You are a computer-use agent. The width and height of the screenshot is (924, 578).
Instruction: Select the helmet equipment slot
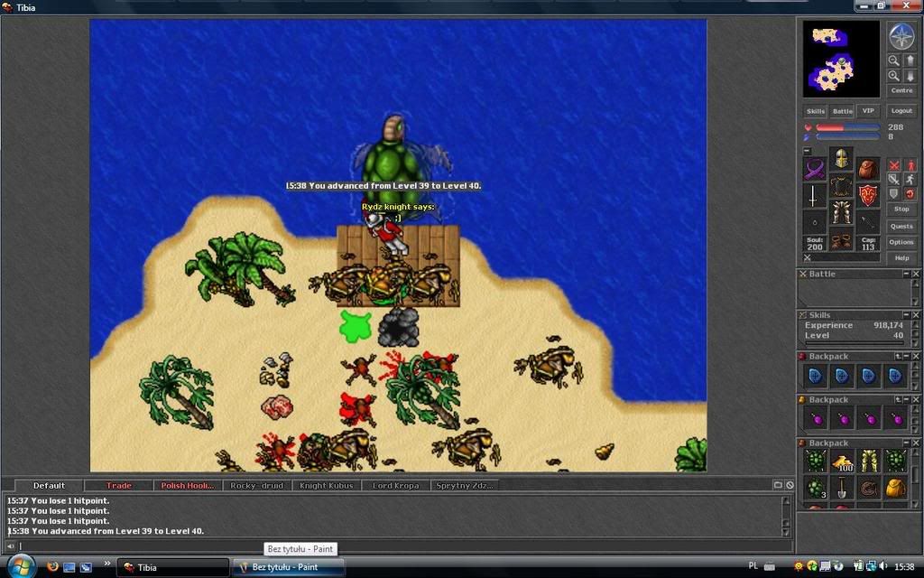(x=842, y=159)
